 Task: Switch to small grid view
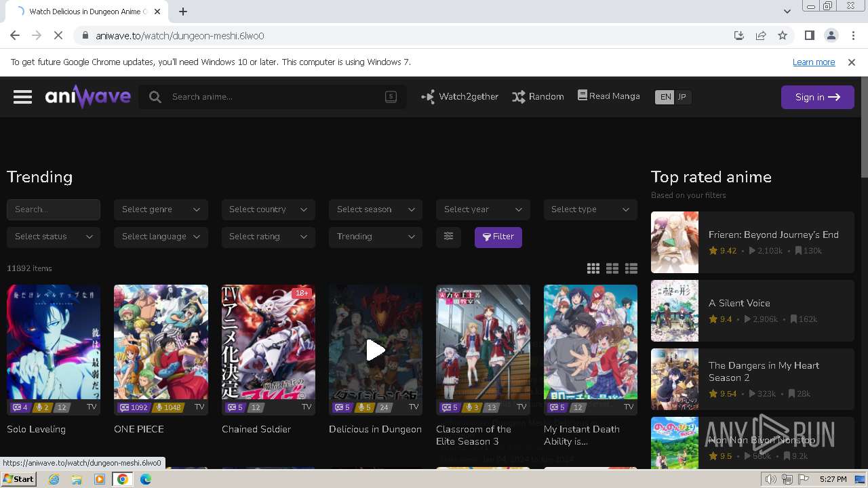(x=593, y=268)
